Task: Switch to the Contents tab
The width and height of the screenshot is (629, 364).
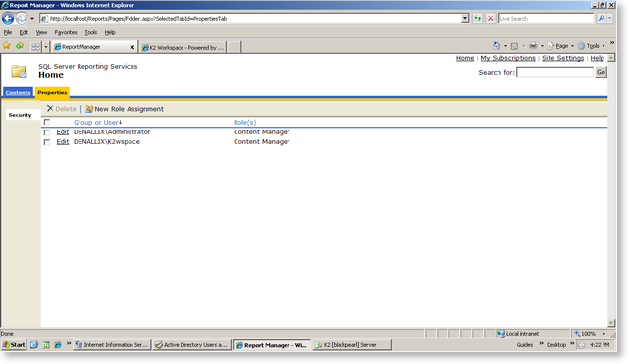Action: 18,92
